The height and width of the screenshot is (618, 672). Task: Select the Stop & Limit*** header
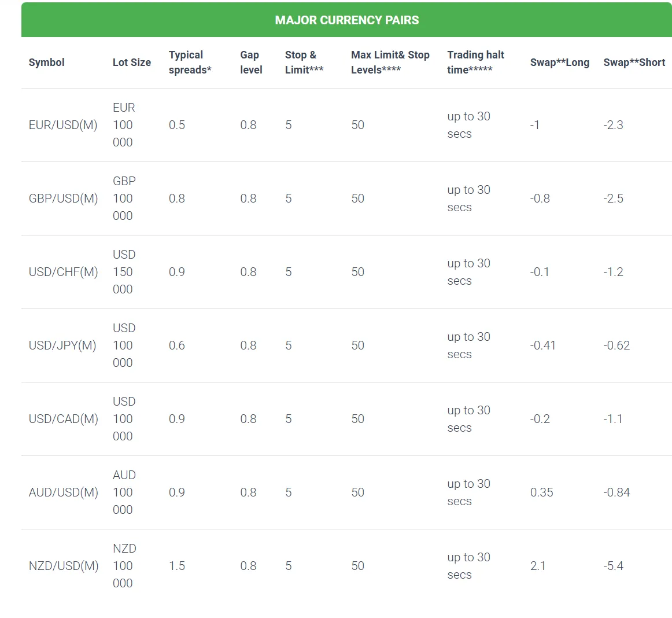[304, 62]
